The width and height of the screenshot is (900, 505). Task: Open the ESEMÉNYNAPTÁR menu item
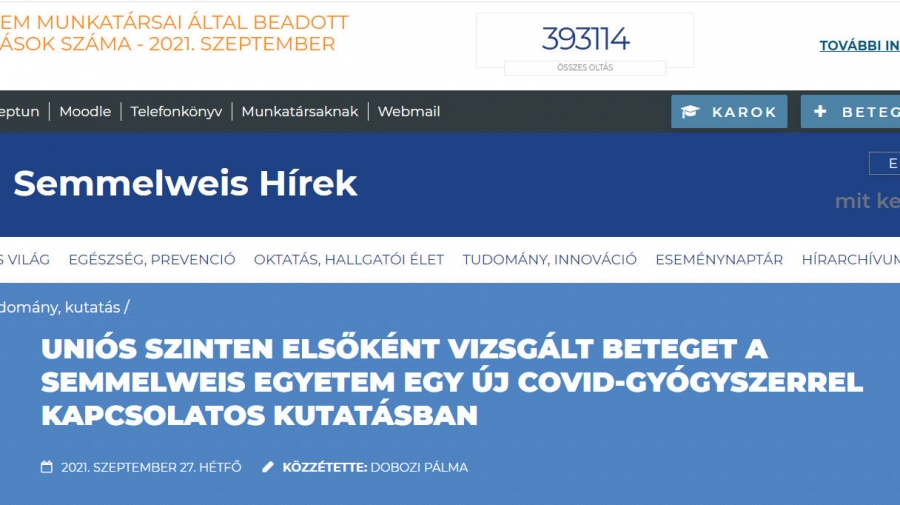click(x=719, y=259)
